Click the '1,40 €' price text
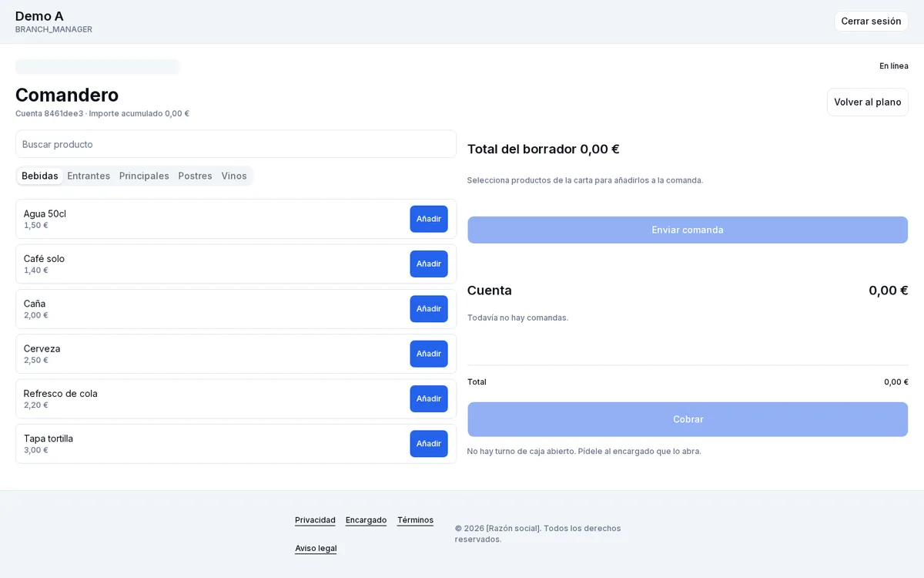The width and height of the screenshot is (924, 578). pyautogui.click(x=36, y=271)
